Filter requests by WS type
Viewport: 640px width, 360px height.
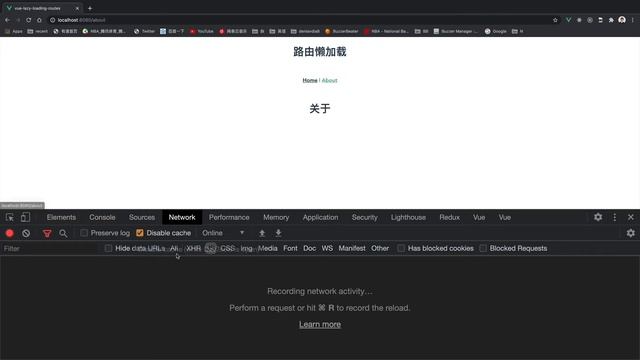point(327,248)
